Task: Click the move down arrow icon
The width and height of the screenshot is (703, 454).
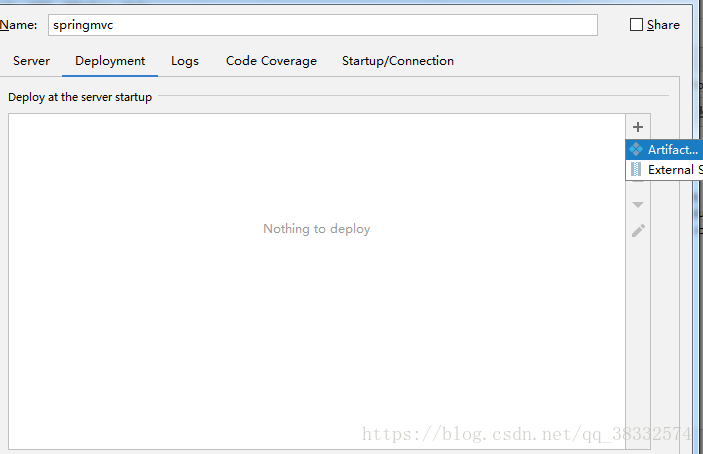Action: click(638, 205)
